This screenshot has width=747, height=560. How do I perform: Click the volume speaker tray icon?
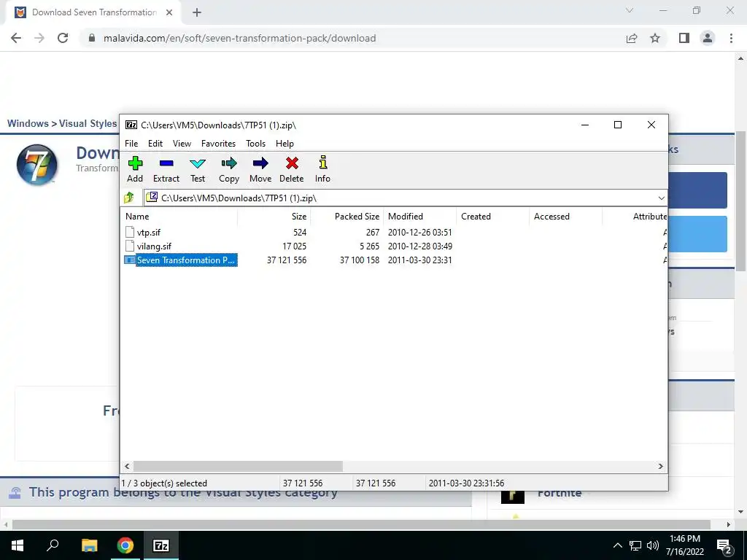tap(653, 545)
